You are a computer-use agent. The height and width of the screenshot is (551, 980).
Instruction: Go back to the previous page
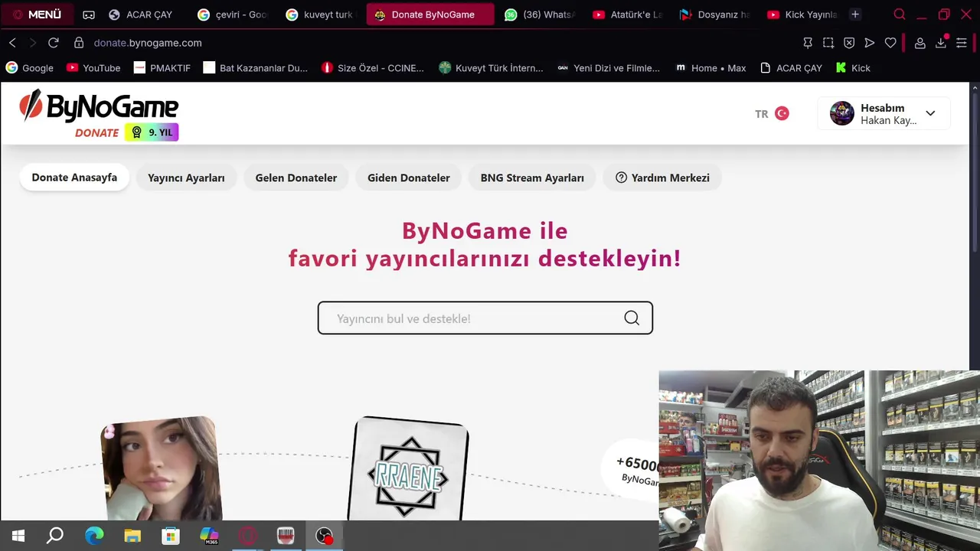pyautogui.click(x=12, y=43)
